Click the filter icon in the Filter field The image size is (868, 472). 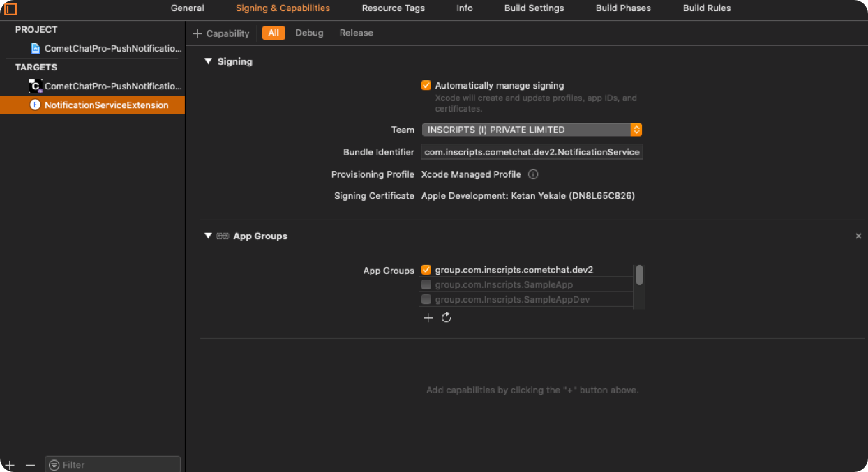[x=54, y=465]
